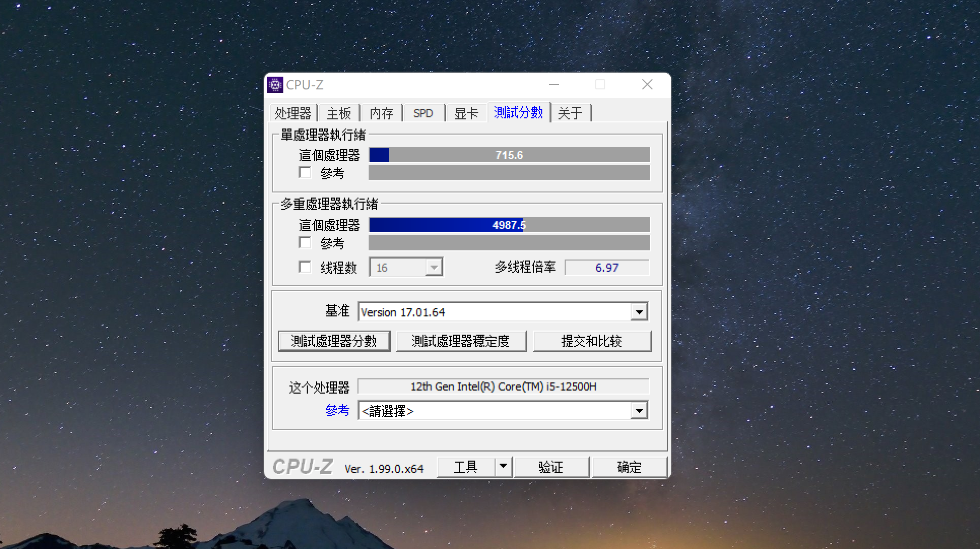
Task: Click the single-thread score bar showing 715.6
Action: 509,155
